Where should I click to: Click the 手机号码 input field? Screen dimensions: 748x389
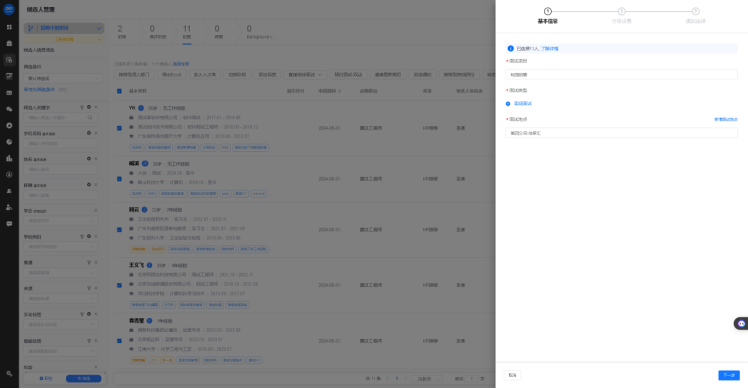pyautogui.click(x=61, y=143)
